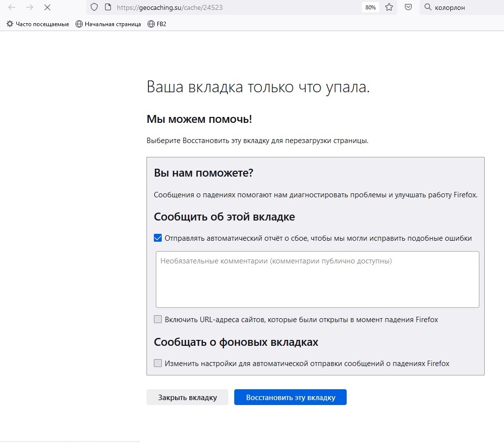This screenshot has width=504, height=443.
Task: Tick 'Изменить настройки для автоматической отправки' checkbox
Action: [158, 364]
